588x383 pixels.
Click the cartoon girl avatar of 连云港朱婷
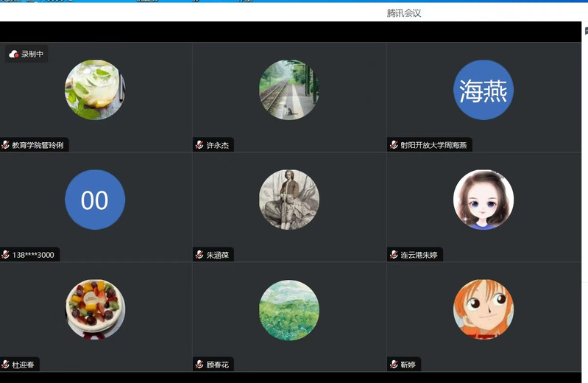[483, 200]
